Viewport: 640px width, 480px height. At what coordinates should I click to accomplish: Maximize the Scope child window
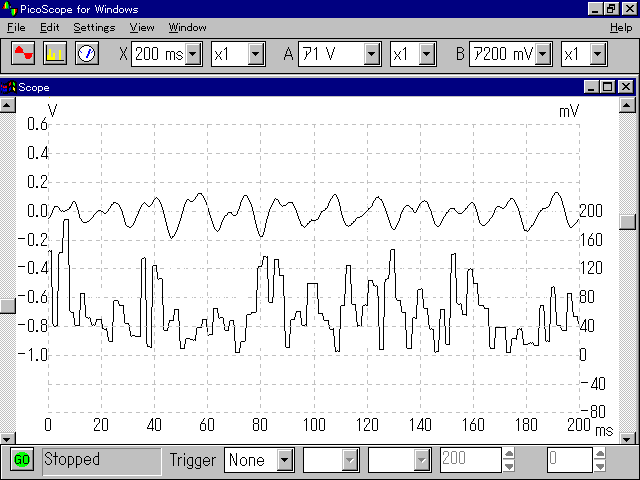pyautogui.click(x=607, y=87)
